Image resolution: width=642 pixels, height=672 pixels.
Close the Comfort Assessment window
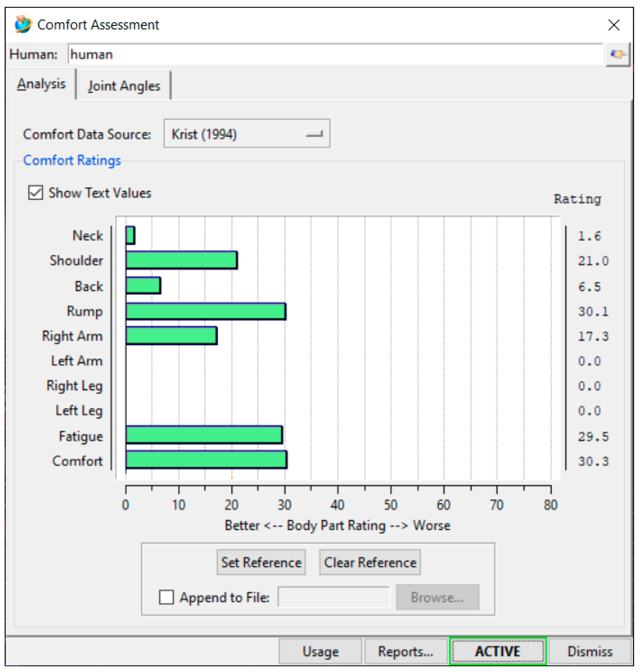[613, 25]
